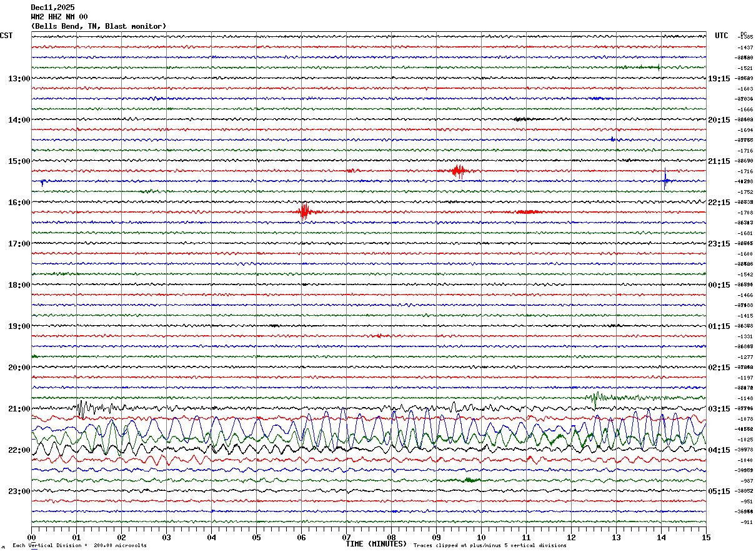This screenshot has width=756, height=554.
Task: Click the DC offset value -911
Action: pyautogui.click(x=745, y=522)
